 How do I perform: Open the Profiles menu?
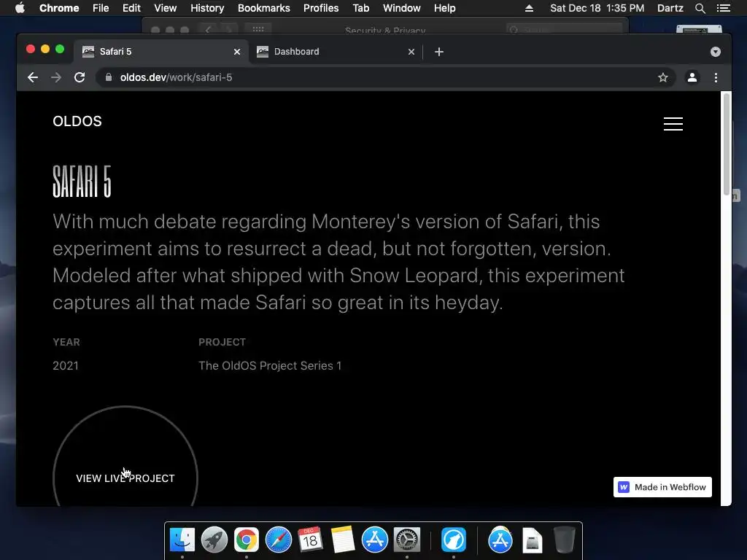(321, 8)
